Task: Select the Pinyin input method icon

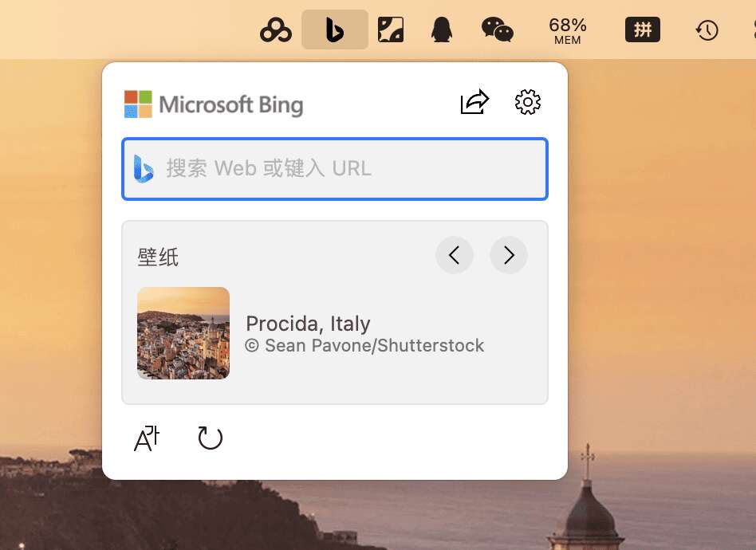Action: click(x=642, y=29)
